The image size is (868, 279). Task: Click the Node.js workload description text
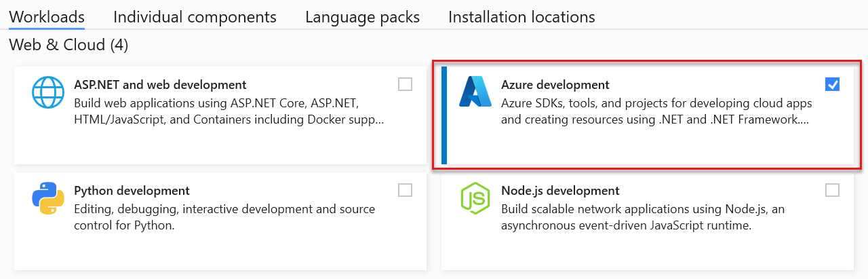[642, 217]
